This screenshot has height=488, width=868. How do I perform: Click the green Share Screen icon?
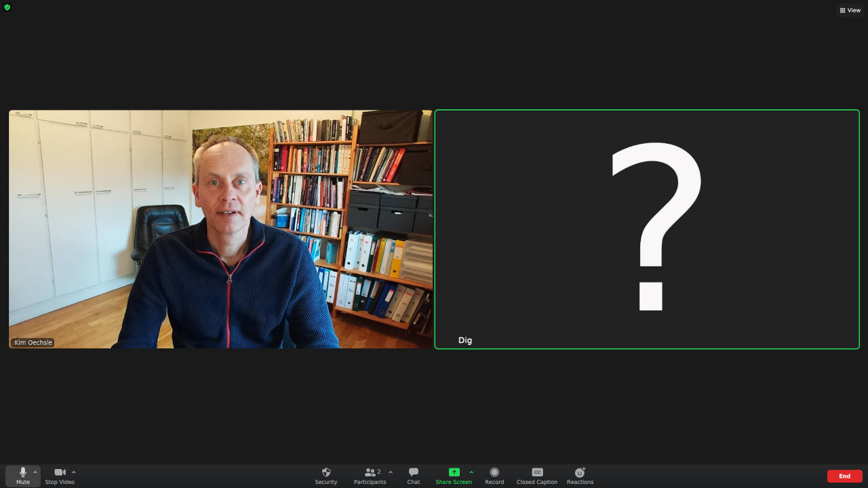tap(454, 472)
